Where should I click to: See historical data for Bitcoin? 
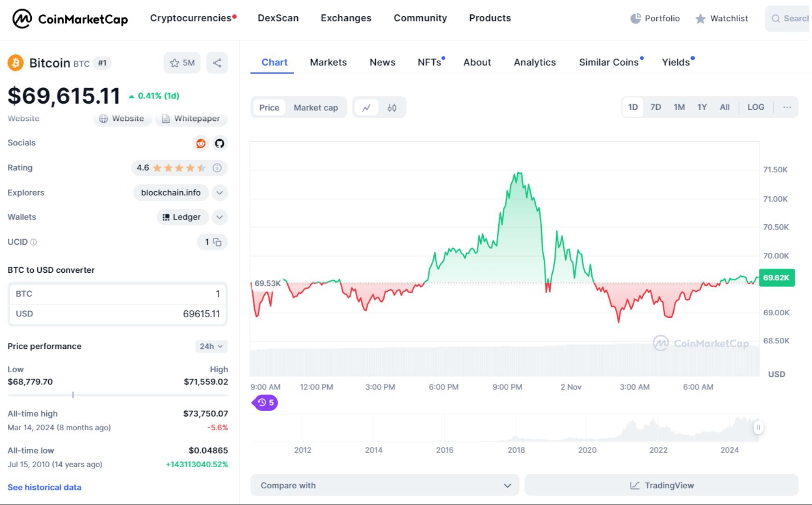44,487
